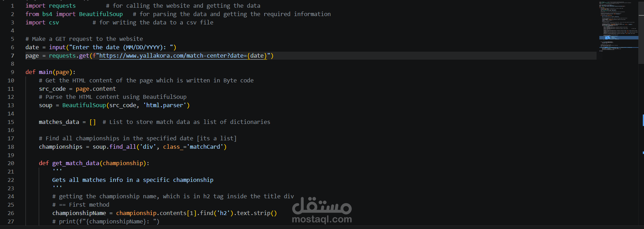The image size is (644, 229).
Task: Click line number 15 in the gutter
Action: (x=11, y=122)
